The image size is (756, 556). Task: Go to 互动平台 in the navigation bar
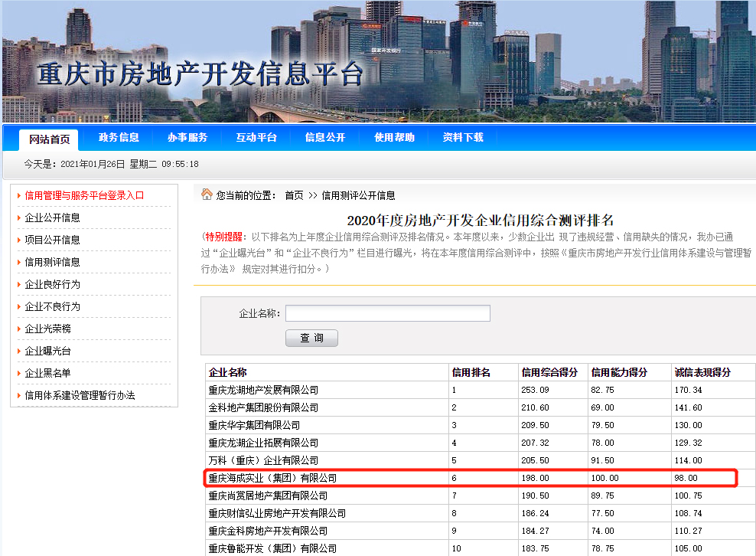coord(256,138)
